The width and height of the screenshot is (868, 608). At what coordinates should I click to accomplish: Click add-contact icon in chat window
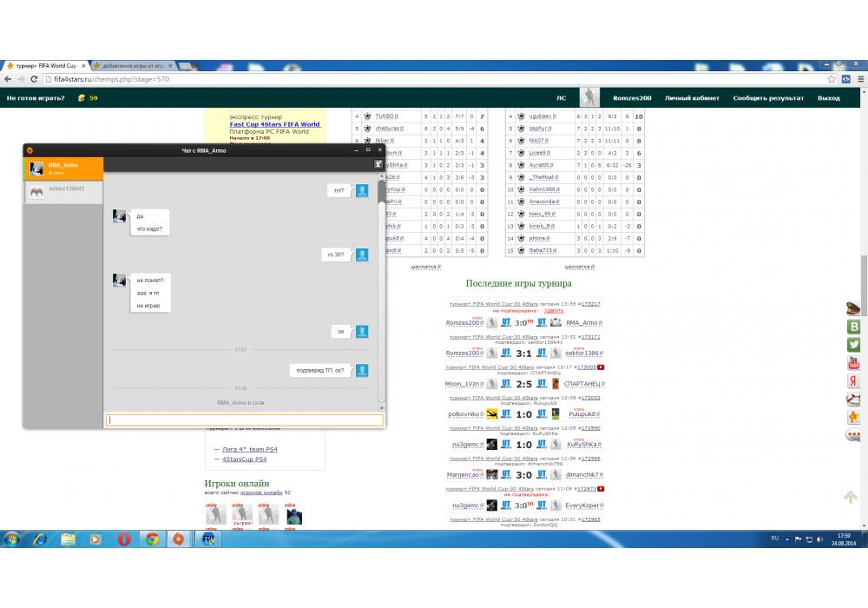point(378,164)
